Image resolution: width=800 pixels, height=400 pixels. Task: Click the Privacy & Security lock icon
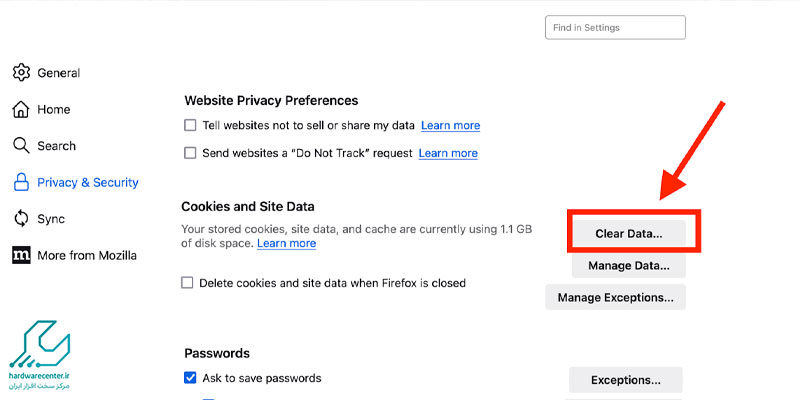click(21, 183)
